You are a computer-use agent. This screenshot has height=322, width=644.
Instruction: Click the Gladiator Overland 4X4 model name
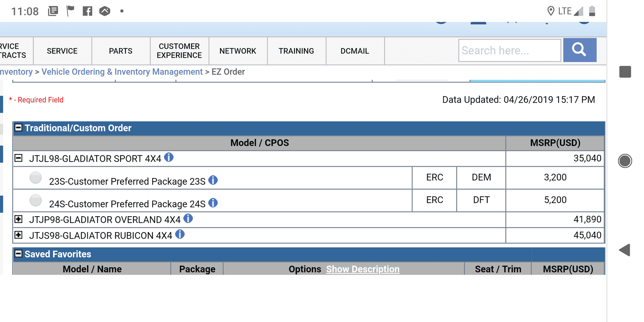point(105,220)
